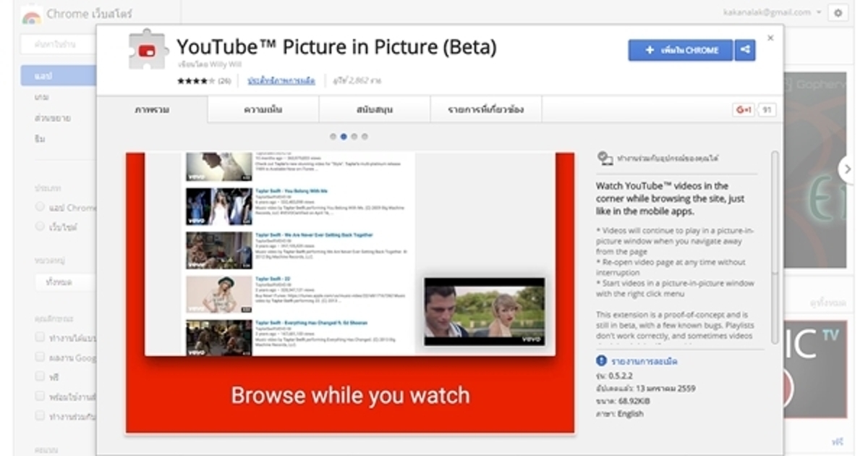Open the รายการที่เกี่ยวข้อง (Related) tab
The width and height of the screenshot is (868, 456).
tap(486, 110)
